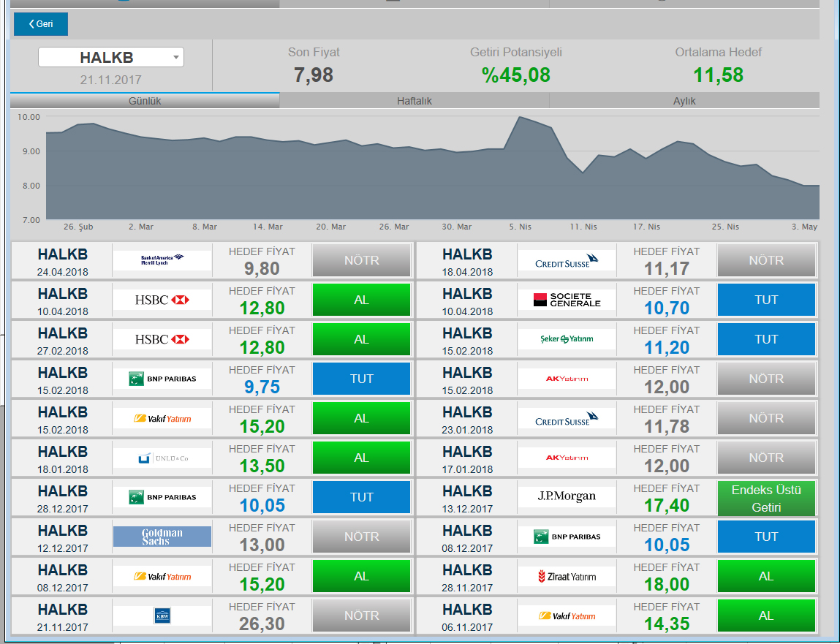840x644 pixels.
Task: Click AL button for Vakıf Yatırım 15.02.2018
Action: click(x=362, y=418)
